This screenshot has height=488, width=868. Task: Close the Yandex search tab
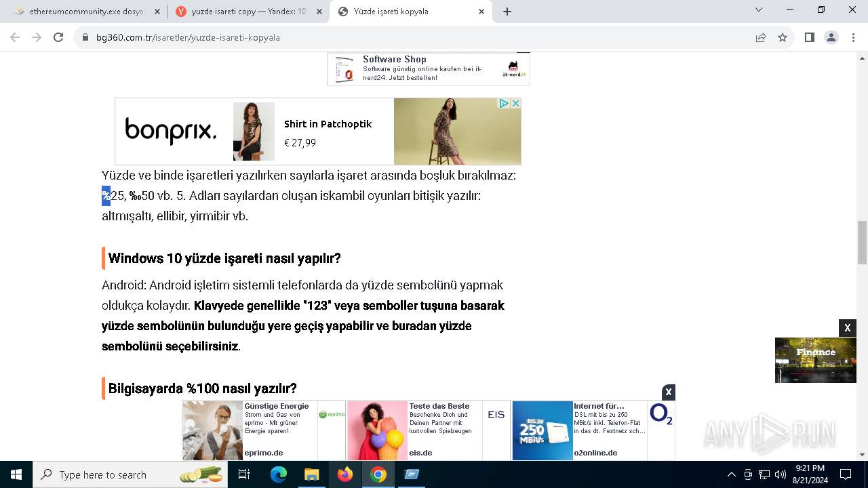[319, 12]
